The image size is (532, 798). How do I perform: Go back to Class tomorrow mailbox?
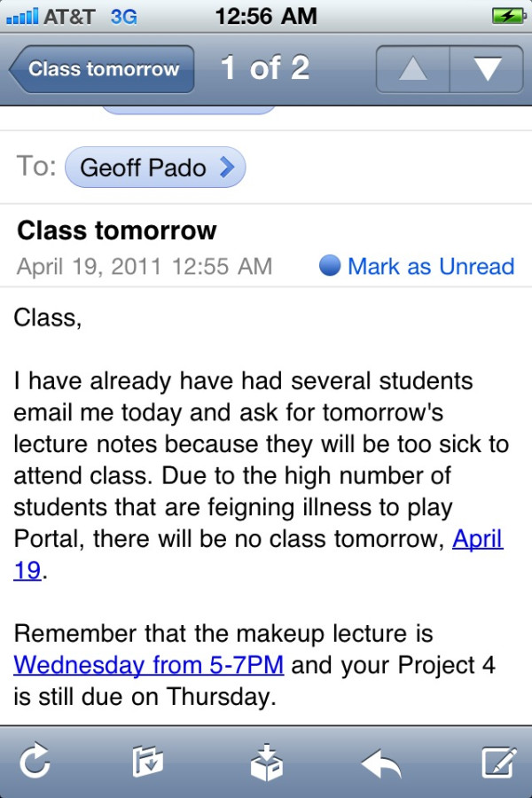point(102,69)
